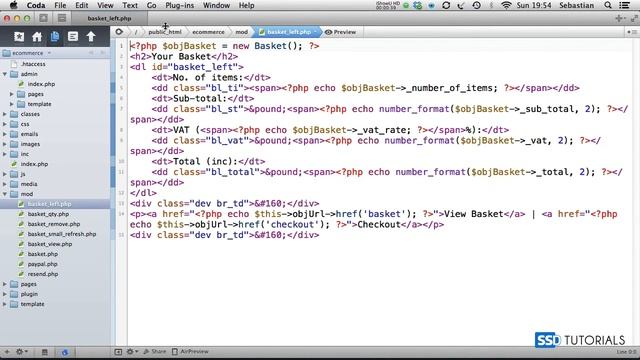Expand the classes folder

coord(5,114)
